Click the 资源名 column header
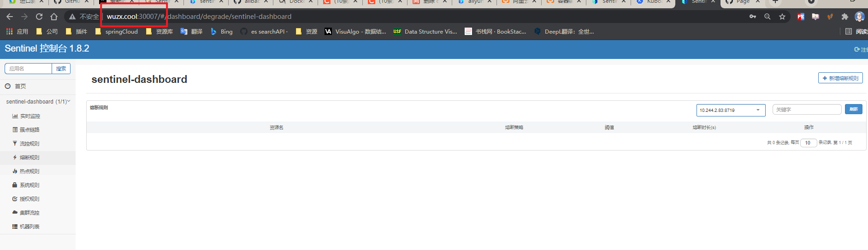This screenshot has height=250, width=868. 277,128
